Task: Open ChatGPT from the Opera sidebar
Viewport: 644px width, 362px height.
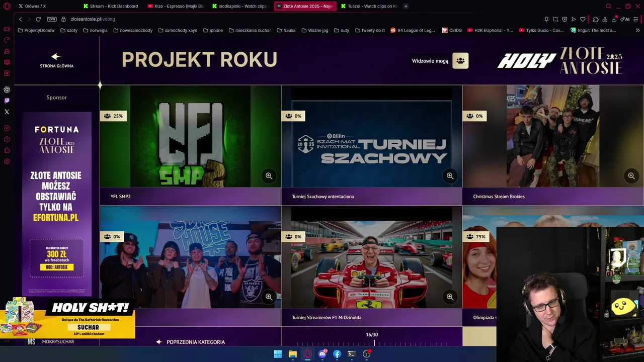Action: (x=7, y=89)
